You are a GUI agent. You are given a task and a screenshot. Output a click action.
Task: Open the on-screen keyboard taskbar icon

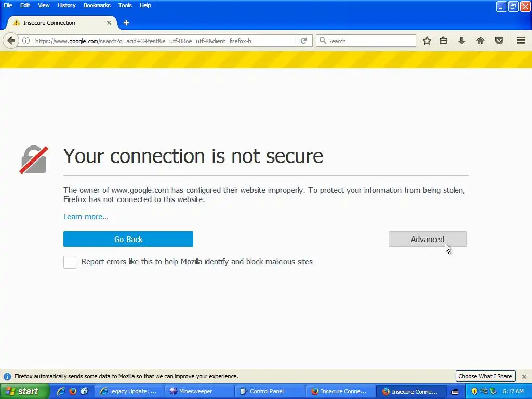(455, 392)
